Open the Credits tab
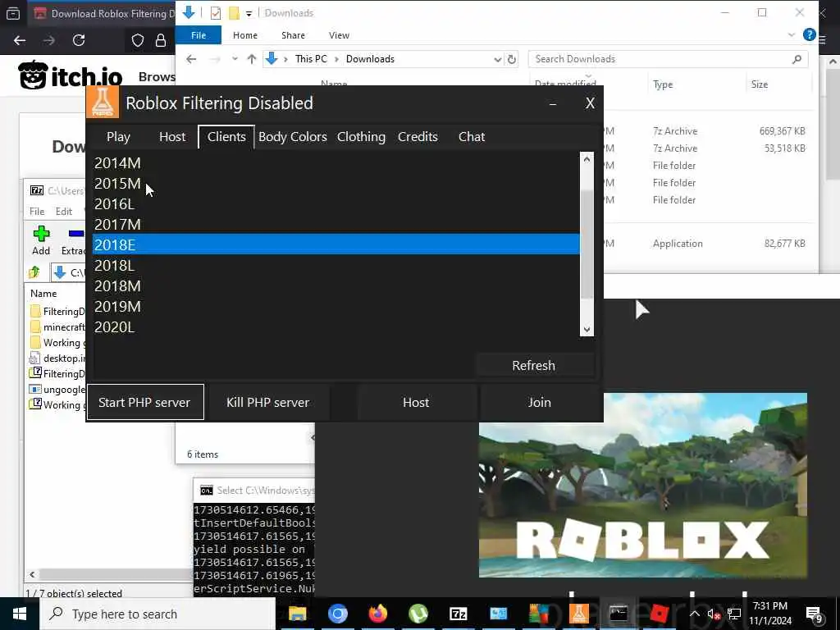Viewport: 840px width, 630px height. coord(418,137)
